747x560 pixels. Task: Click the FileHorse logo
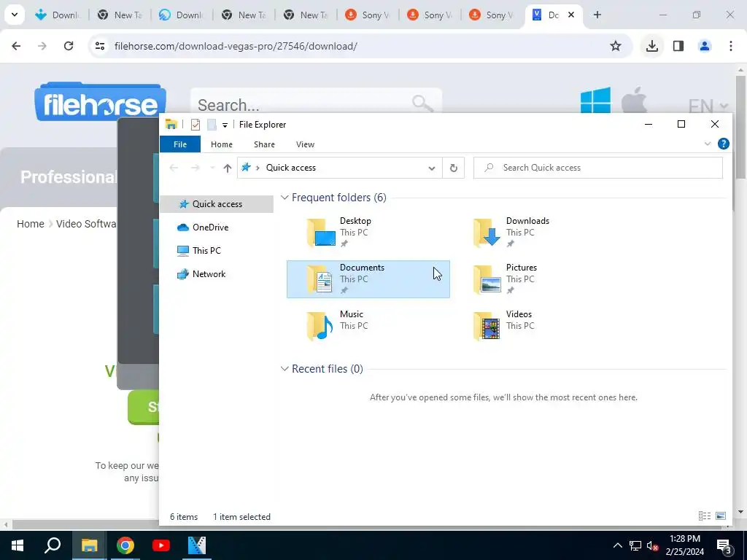(x=100, y=102)
